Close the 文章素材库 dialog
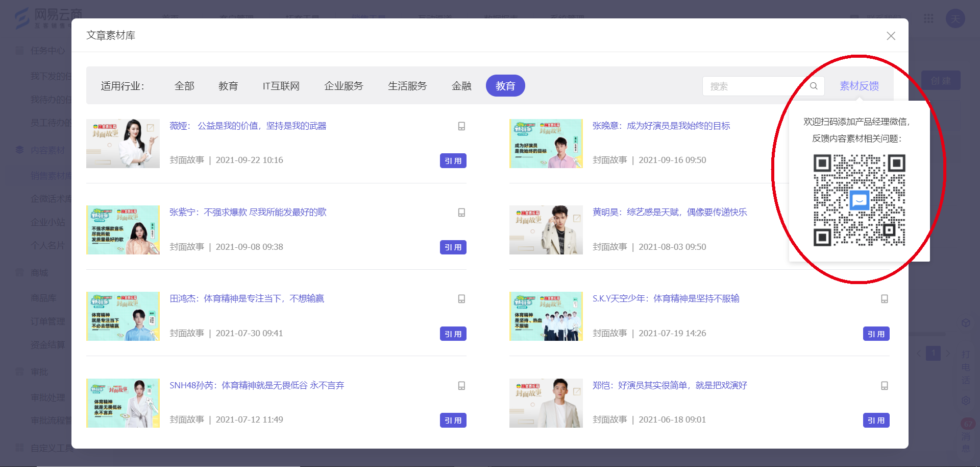Screen dimensions: 980x467 tap(891, 36)
